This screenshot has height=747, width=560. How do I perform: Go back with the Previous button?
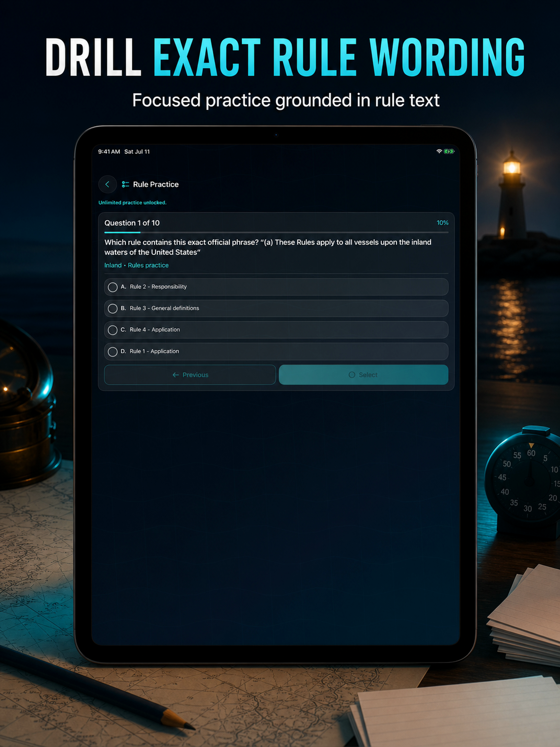coord(190,375)
